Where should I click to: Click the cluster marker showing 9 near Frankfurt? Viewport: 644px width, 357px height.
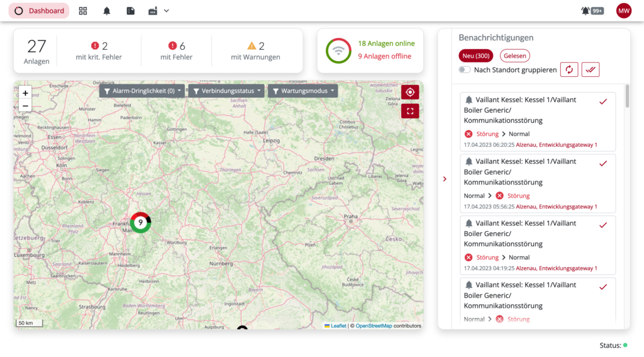click(x=140, y=222)
